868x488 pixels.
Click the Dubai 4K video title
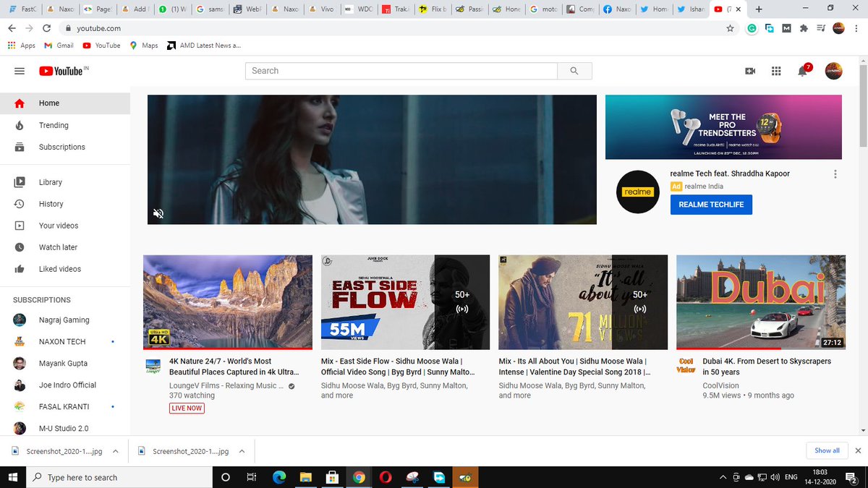tap(767, 367)
